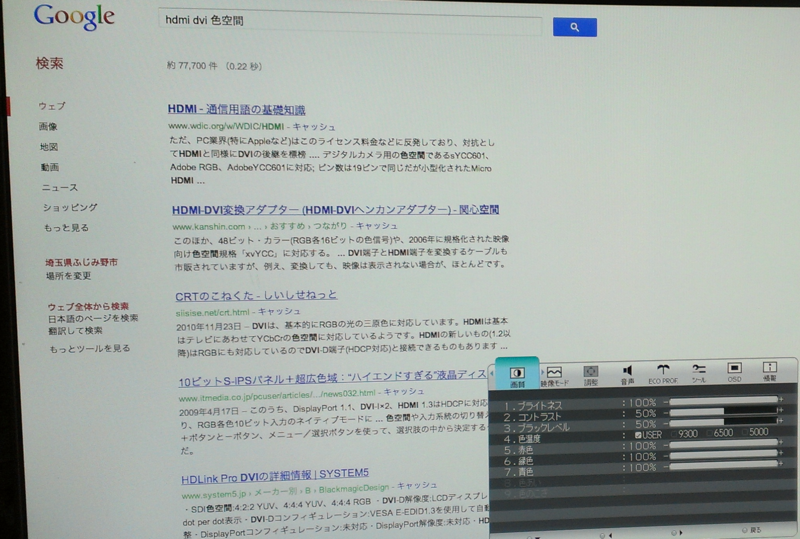
Task: Select ウェブ in Google sidebar
Action: pyautogui.click(x=52, y=106)
